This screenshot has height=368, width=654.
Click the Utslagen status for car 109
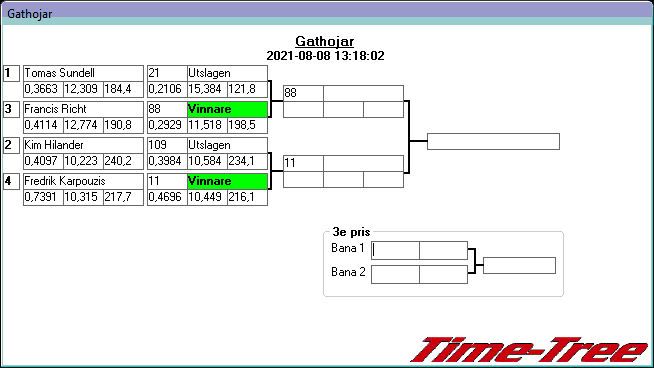coord(227,145)
